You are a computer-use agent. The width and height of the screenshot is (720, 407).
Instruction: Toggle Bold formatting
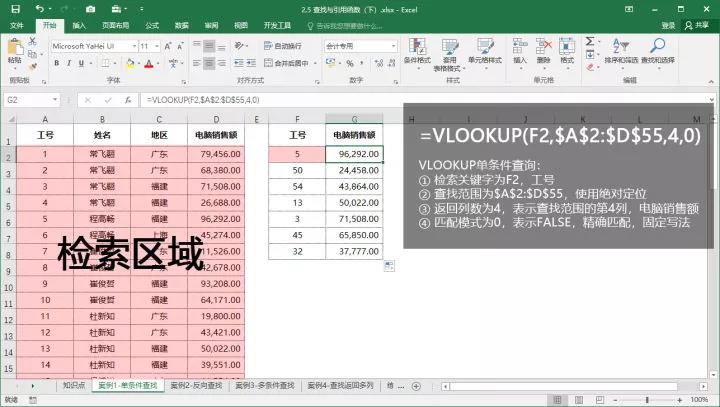(55, 62)
